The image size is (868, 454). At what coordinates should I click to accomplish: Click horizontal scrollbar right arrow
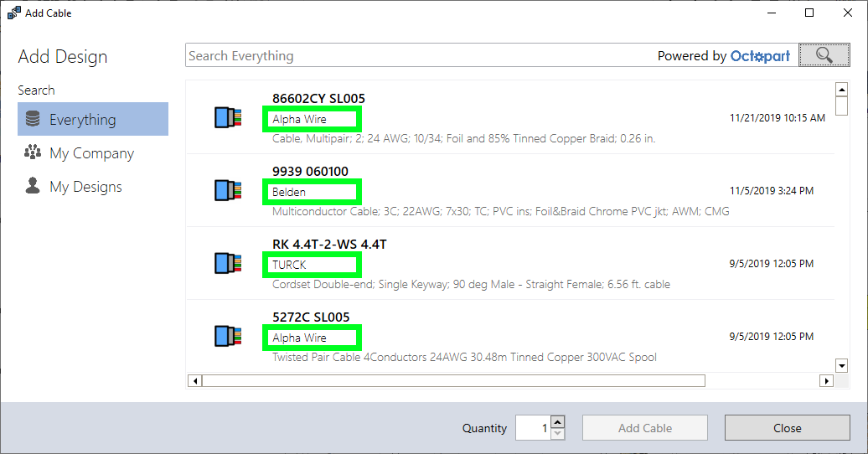826,381
